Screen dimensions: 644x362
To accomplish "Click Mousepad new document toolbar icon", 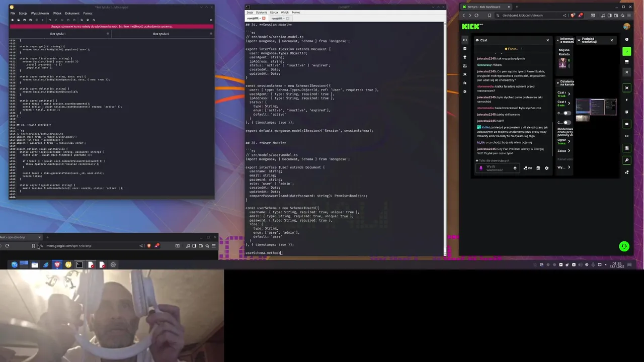I will pyautogui.click(x=13, y=20).
